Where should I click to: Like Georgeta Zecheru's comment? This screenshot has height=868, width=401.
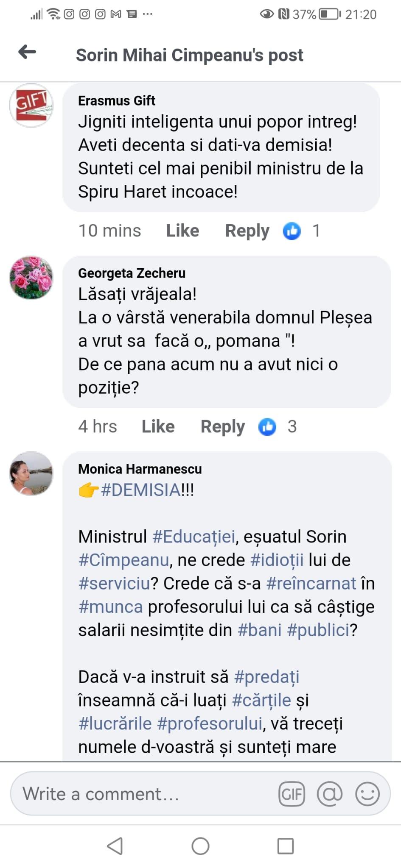tap(158, 427)
